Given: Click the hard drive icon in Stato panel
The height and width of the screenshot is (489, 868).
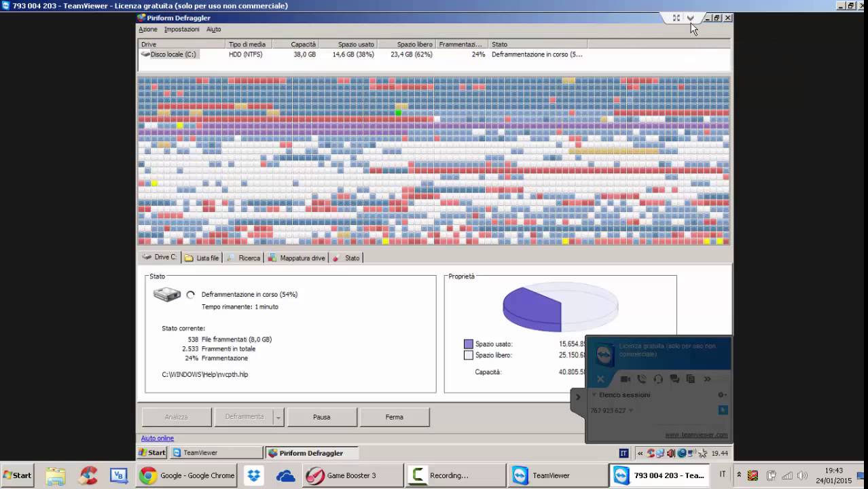Looking at the screenshot, I should pyautogui.click(x=166, y=294).
